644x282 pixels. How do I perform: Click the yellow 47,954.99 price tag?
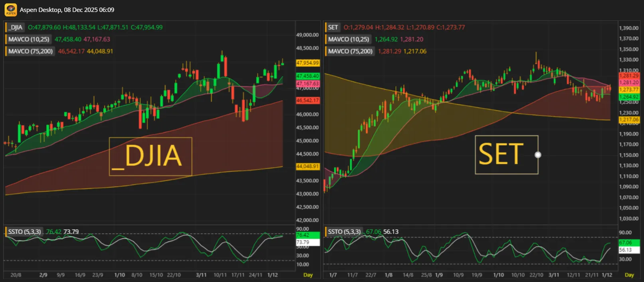tap(307, 63)
